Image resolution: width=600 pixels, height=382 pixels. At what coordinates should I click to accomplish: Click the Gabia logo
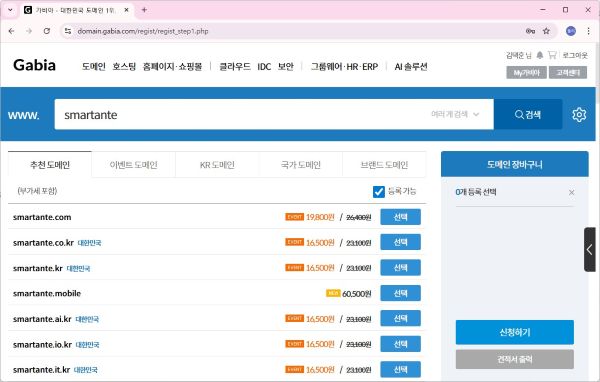pos(34,65)
